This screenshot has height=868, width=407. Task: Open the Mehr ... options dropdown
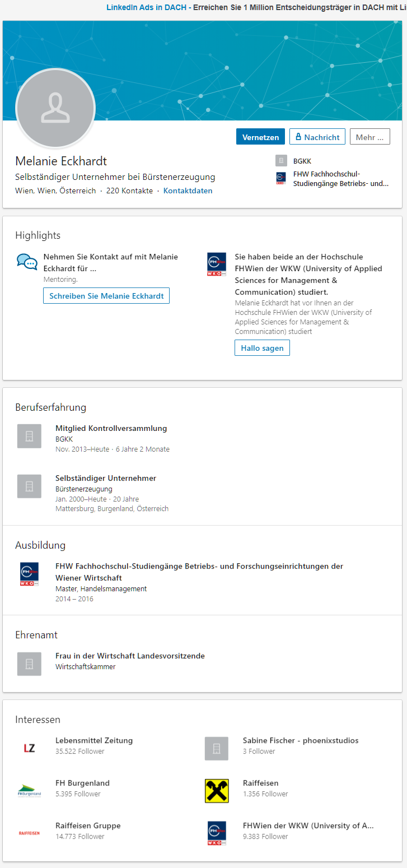370,137
